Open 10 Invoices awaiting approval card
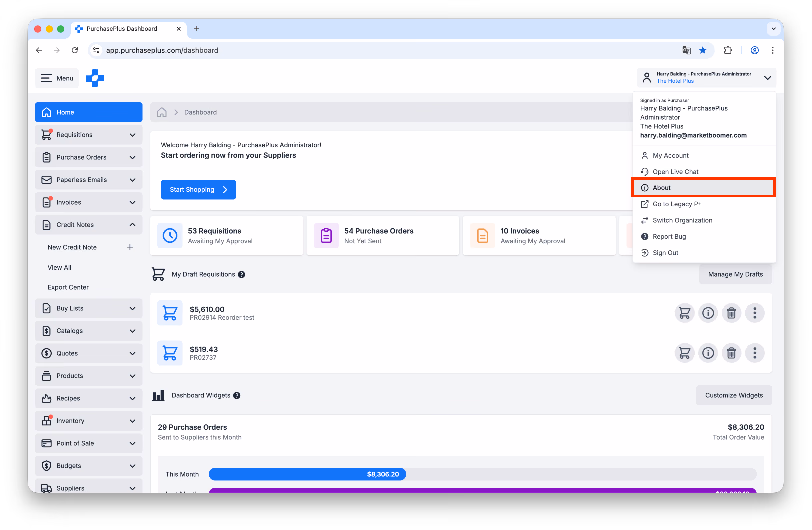This screenshot has width=812, height=530. coord(539,236)
